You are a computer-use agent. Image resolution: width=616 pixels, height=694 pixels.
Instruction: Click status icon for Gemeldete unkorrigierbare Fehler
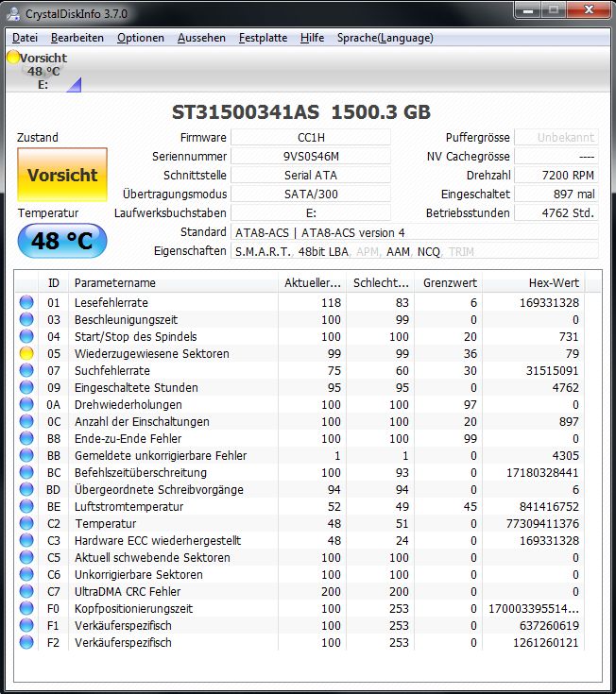[x=26, y=455]
